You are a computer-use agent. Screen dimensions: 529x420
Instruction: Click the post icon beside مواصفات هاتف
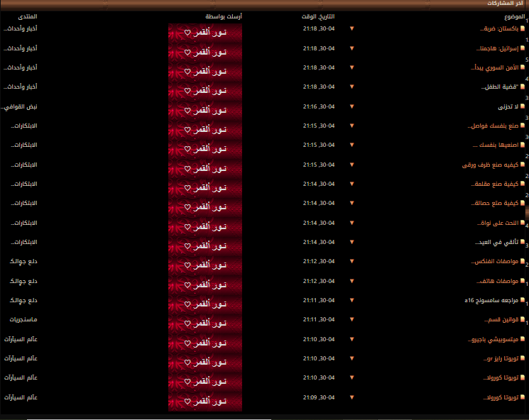[523, 281]
